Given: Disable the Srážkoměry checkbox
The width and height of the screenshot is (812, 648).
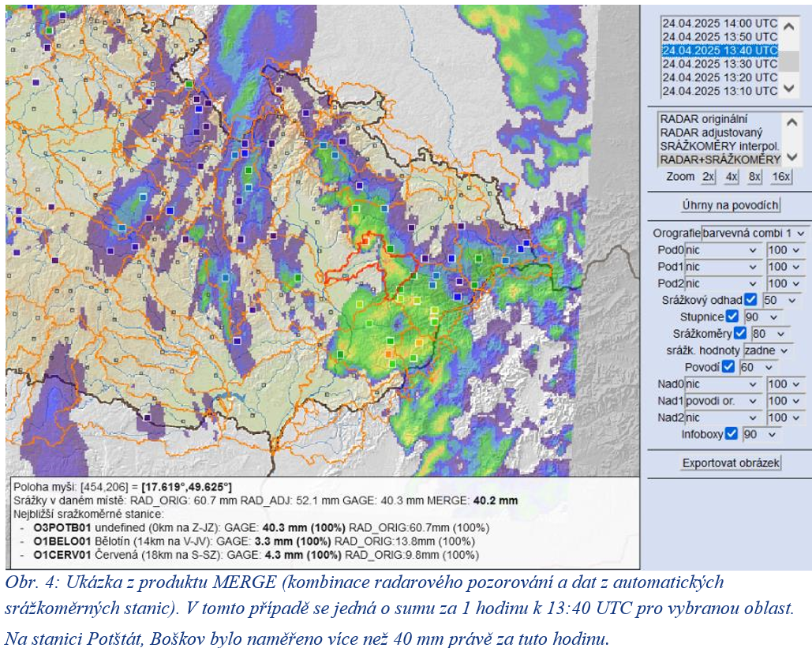Looking at the screenshot, I should click(x=740, y=333).
